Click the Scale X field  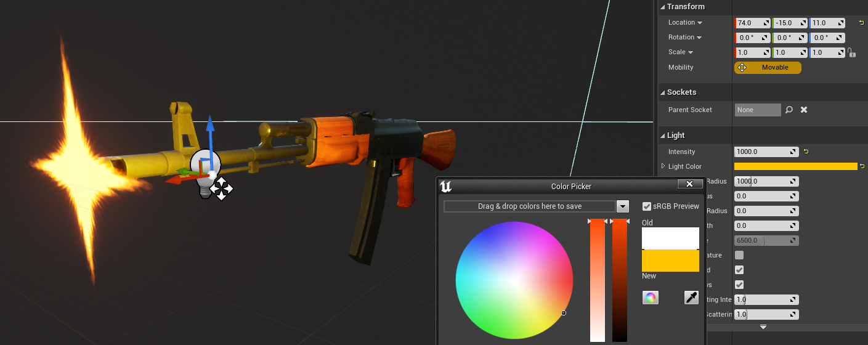pyautogui.click(x=753, y=52)
